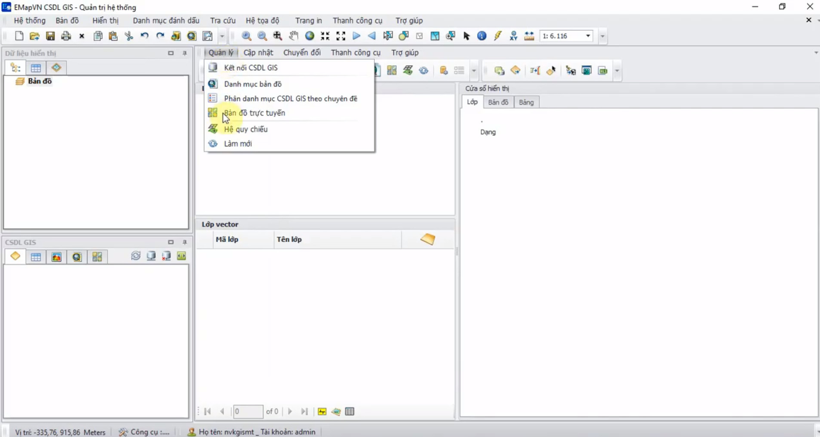This screenshot has height=437, width=820.
Task: Undo the last action
Action: [144, 36]
